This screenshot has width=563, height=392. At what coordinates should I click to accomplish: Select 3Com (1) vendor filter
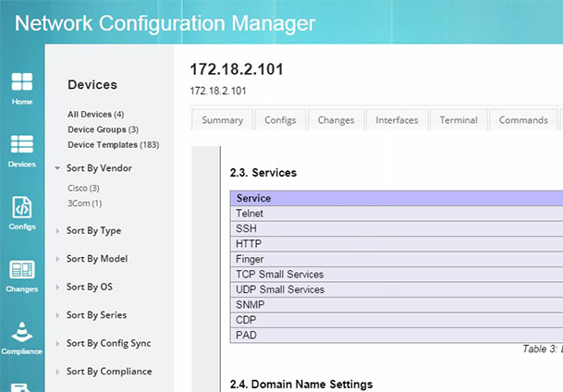click(x=84, y=203)
